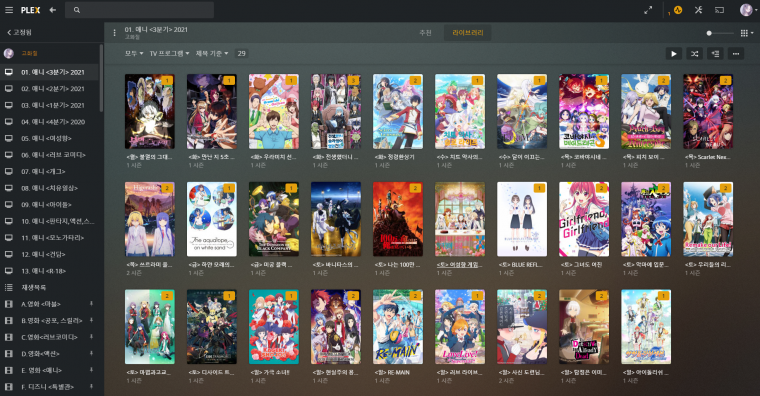Open the hamburger menu beside Plex logo
The image size is (760, 396).
point(9,10)
